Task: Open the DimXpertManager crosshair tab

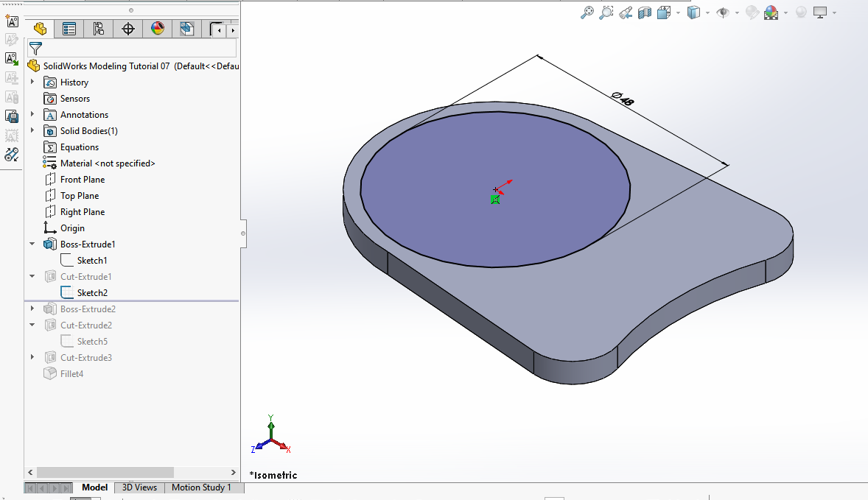Action: (x=127, y=29)
